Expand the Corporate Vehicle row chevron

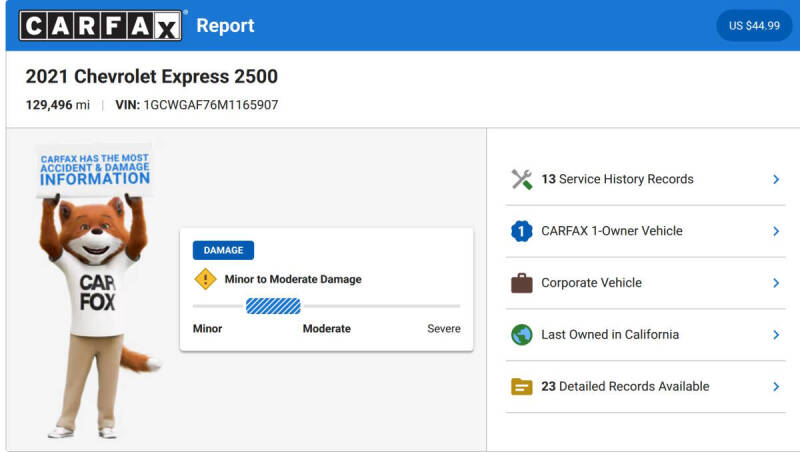tap(776, 283)
